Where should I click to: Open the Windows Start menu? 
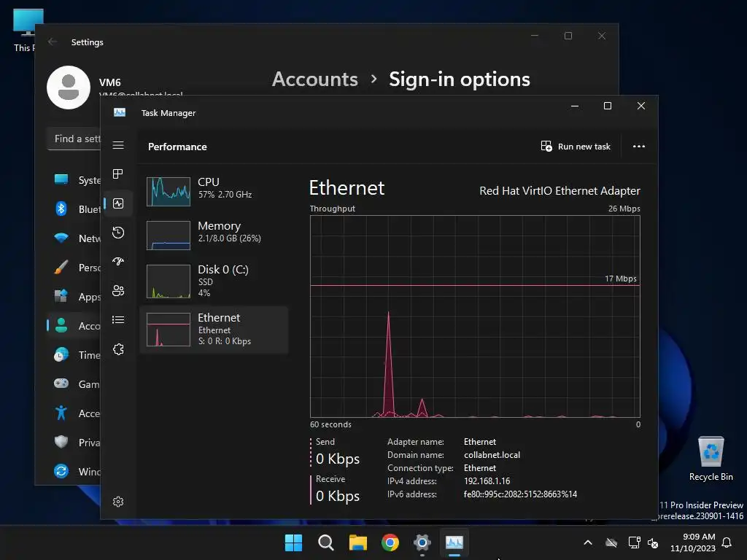coord(293,542)
